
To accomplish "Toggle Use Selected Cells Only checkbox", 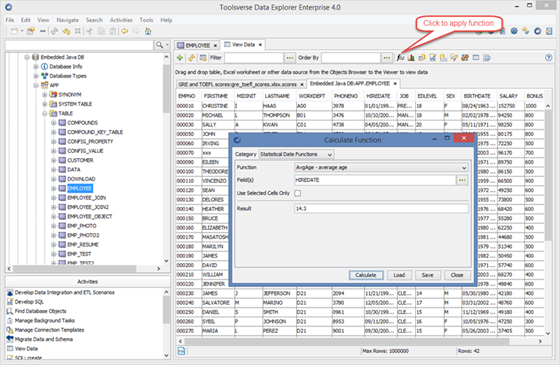I will (298, 193).
